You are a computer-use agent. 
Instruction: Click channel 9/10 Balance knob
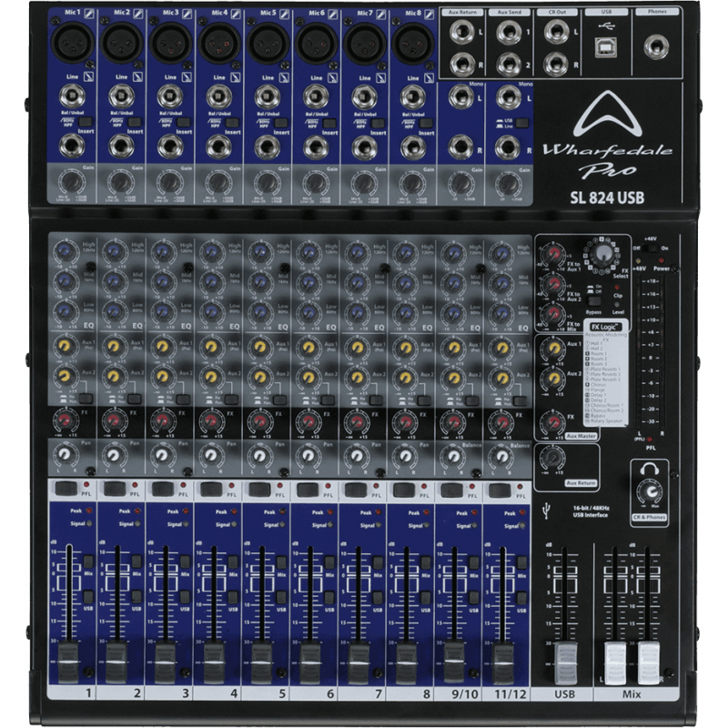click(x=452, y=456)
